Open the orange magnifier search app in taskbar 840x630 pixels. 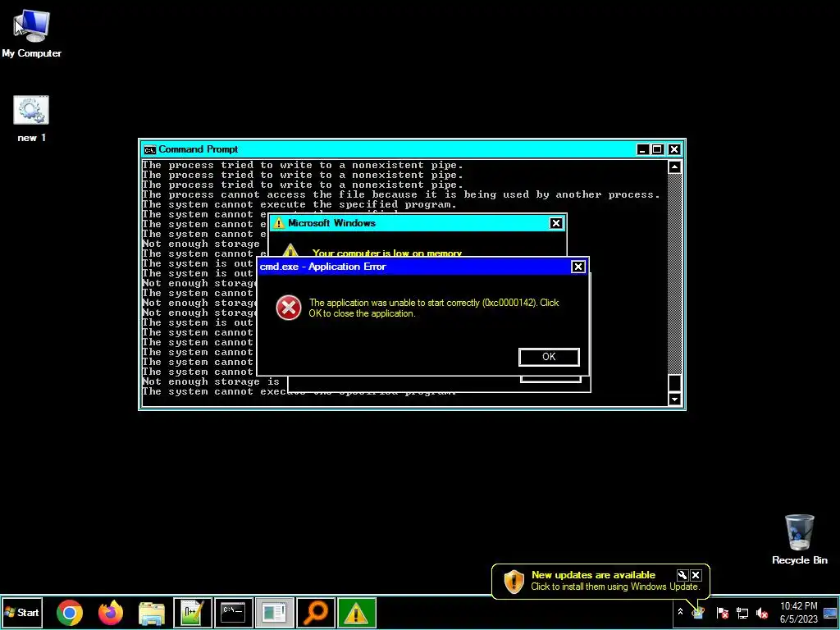(316, 613)
